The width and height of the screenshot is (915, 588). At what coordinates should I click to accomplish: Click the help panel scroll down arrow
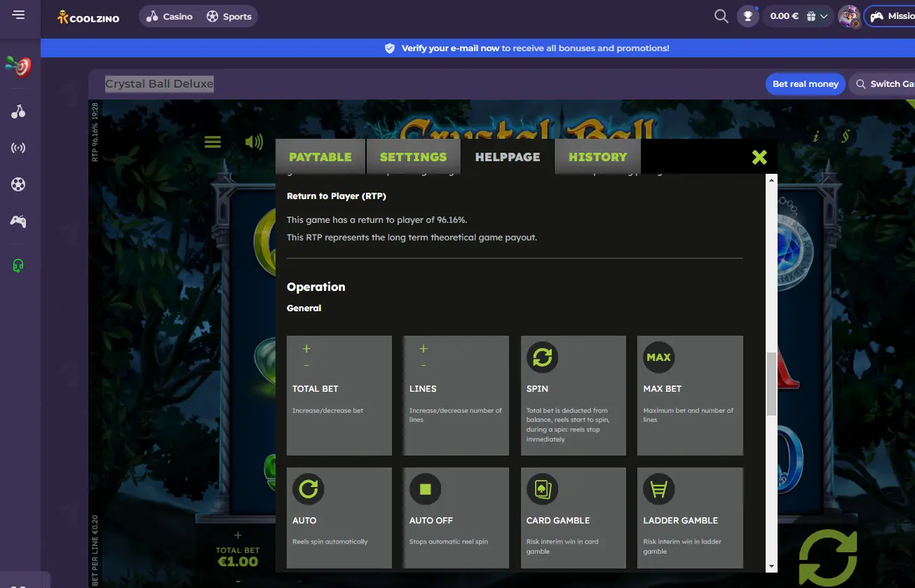tap(772, 566)
